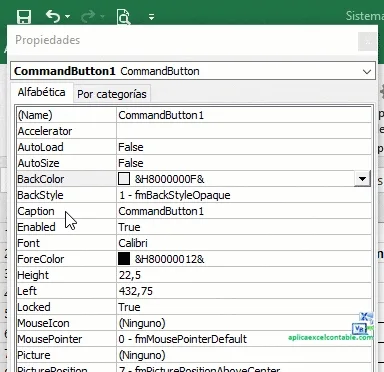Viewport: 384px width, 372px height.
Task: Click the empty Accelerator value field
Action: coord(244,131)
